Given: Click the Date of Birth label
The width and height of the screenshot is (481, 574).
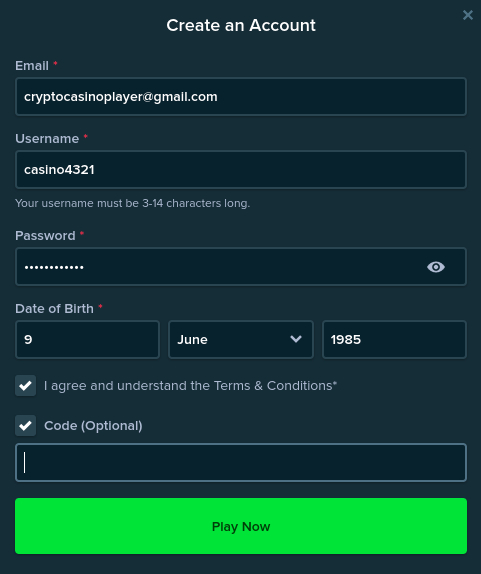Looking at the screenshot, I should coord(54,308).
